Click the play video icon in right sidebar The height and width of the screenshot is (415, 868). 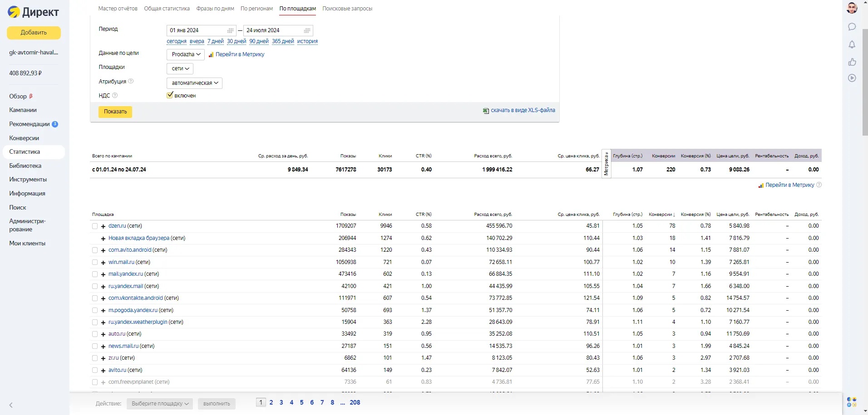[852, 78]
